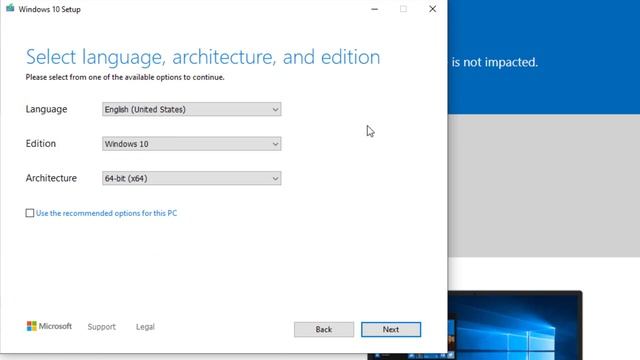The image size is (640, 360).
Task: Click the "Select language, architecture, and edition" heading
Action: 203,57
